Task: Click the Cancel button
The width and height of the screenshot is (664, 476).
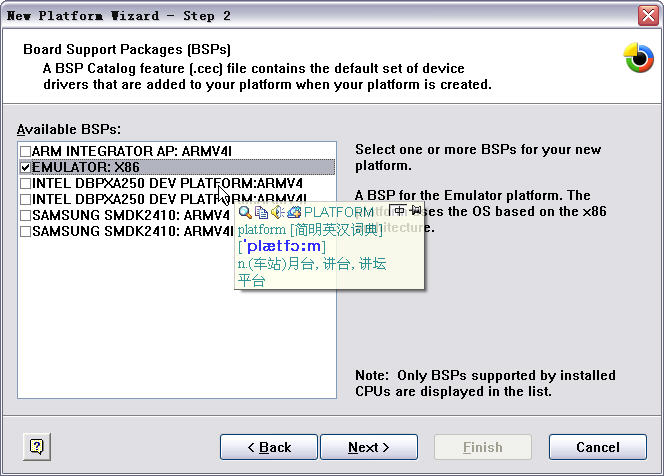Action: (598, 447)
